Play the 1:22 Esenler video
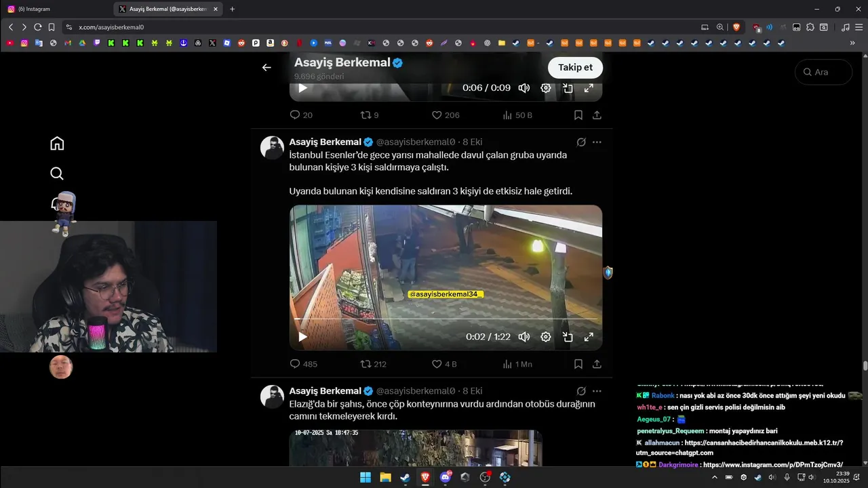 (x=302, y=337)
